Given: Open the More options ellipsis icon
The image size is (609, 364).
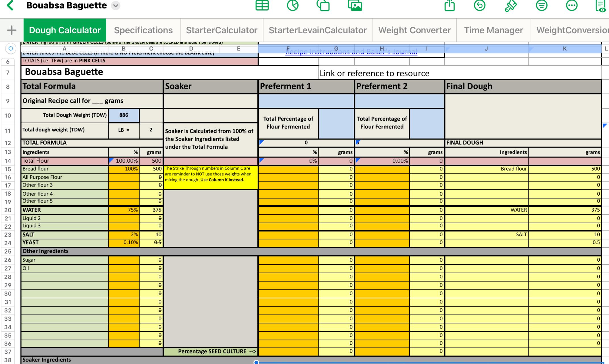Looking at the screenshot, I should 572,6.
